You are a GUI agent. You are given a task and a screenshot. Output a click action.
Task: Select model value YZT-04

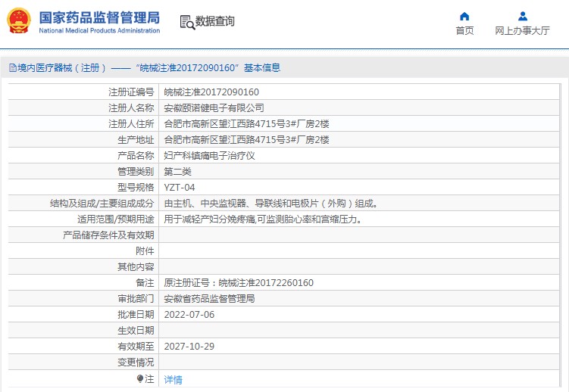pyautogui.click(x=180, y=188)
